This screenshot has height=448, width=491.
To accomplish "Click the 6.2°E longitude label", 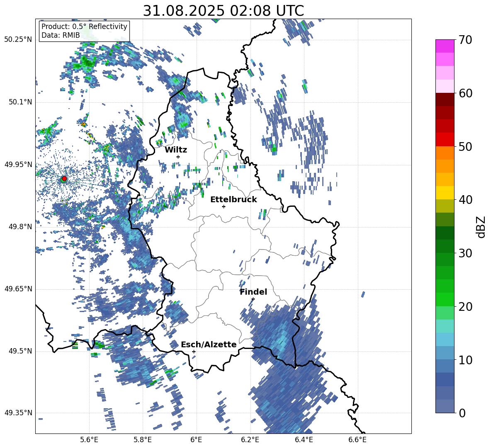I will (x=250, y=440).
